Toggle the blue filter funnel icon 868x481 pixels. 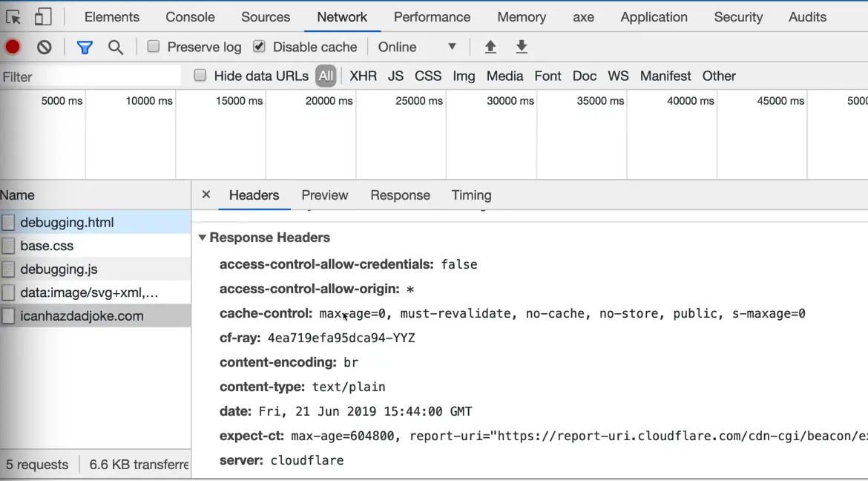(85, 48)
